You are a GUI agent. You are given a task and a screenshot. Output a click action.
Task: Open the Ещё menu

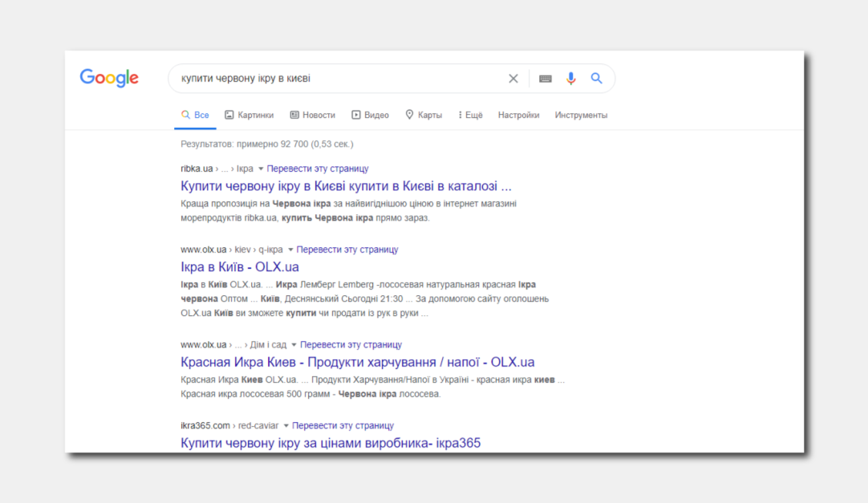point(471,115)
